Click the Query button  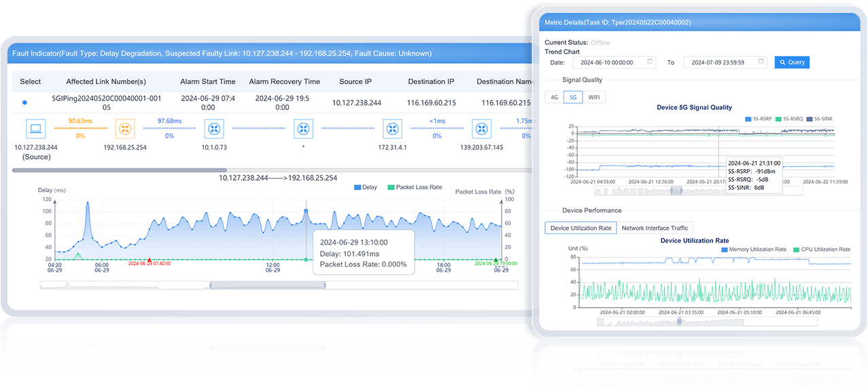pyautogui.click(x=792, y=62)
